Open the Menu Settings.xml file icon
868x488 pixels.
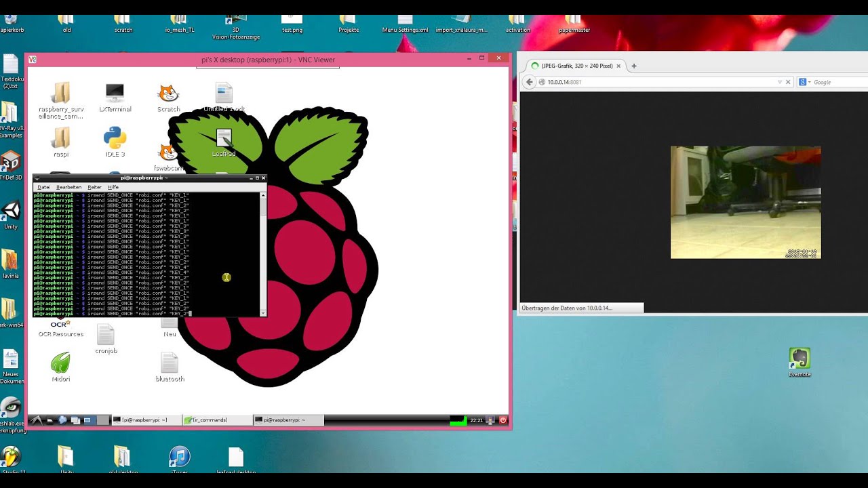[405, 22]
